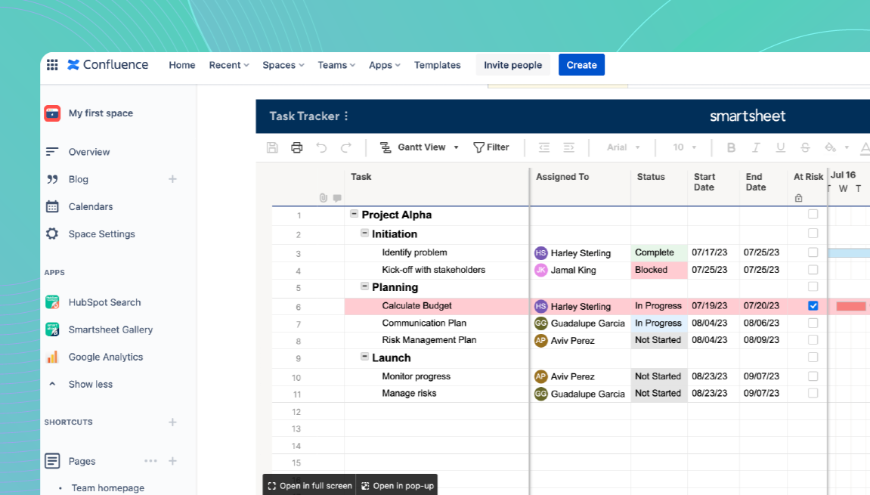Apply strikethrough formatting

click(x=805, y=147)
